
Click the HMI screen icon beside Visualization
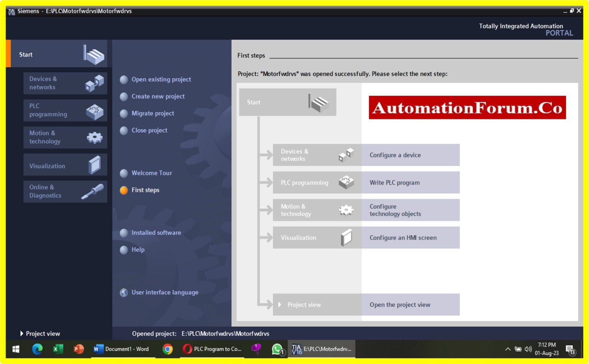(346, 237)
